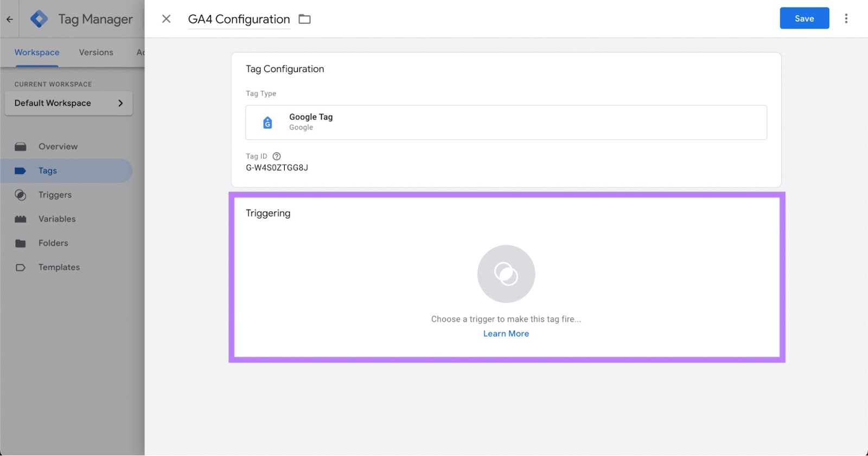Viewport: 868px width, 456px height.
Task: Click the back arrow icon
Action: [x=10, y=19]
